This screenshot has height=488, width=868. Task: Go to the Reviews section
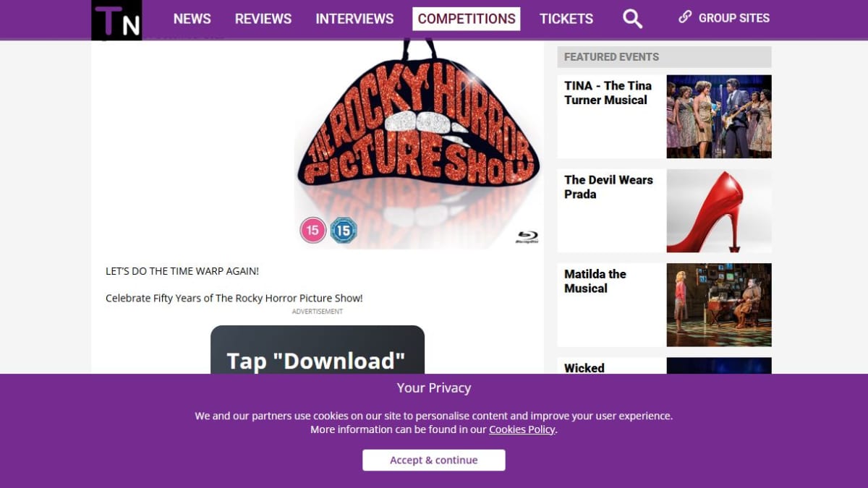(263, 19)
